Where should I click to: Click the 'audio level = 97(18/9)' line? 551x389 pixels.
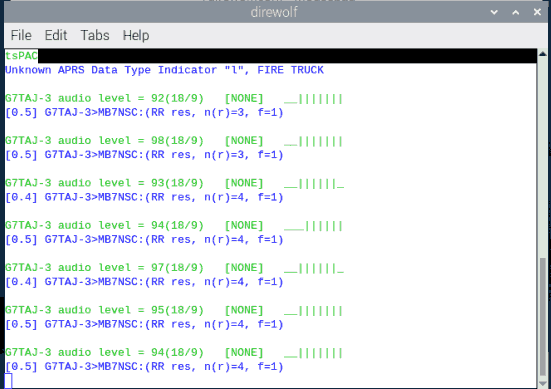pyautogui.click(x=174, y=268)
